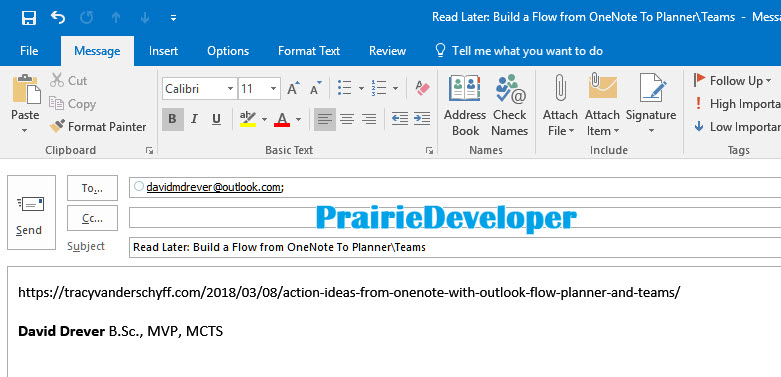This screenshot has height=377, width=781.
Task: Click the Subject field text
Action: coord(279,247)
